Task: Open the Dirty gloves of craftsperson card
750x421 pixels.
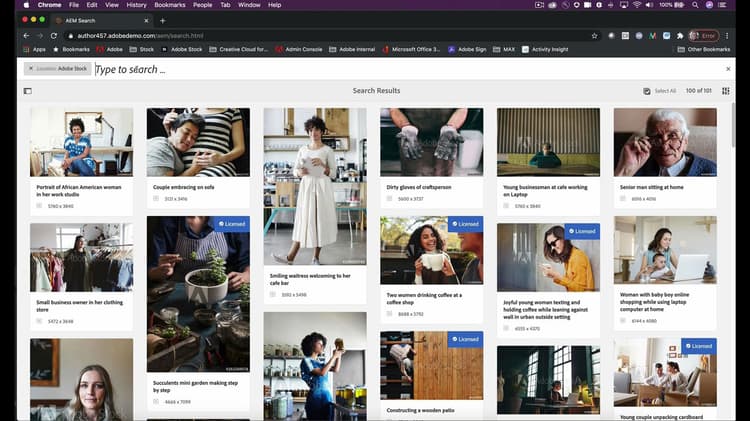Action: (431, 142)
